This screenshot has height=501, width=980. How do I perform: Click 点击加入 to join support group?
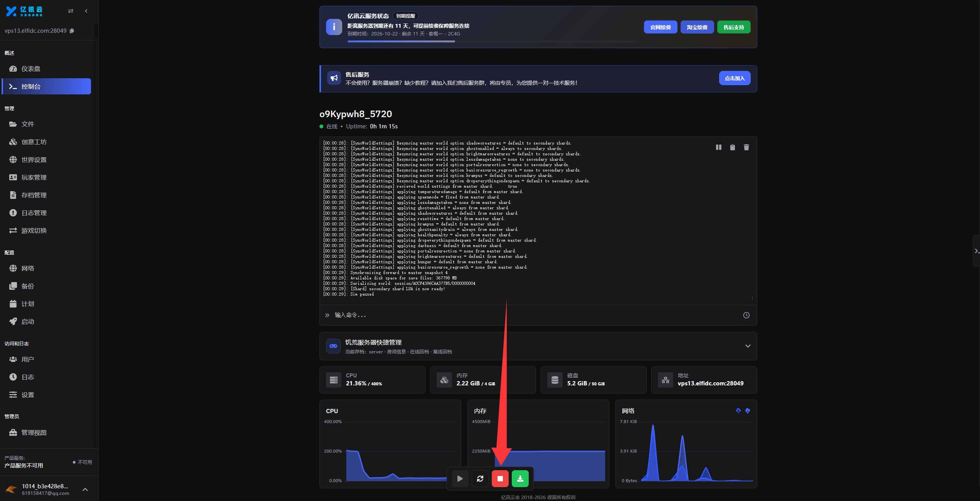[x=735, y=78]
